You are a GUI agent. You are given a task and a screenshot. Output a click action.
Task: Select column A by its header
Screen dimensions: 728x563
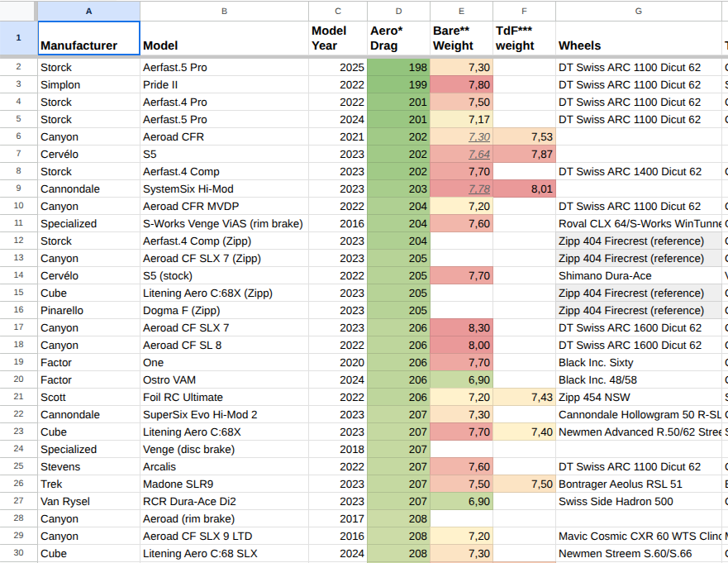tap(88, 11)
